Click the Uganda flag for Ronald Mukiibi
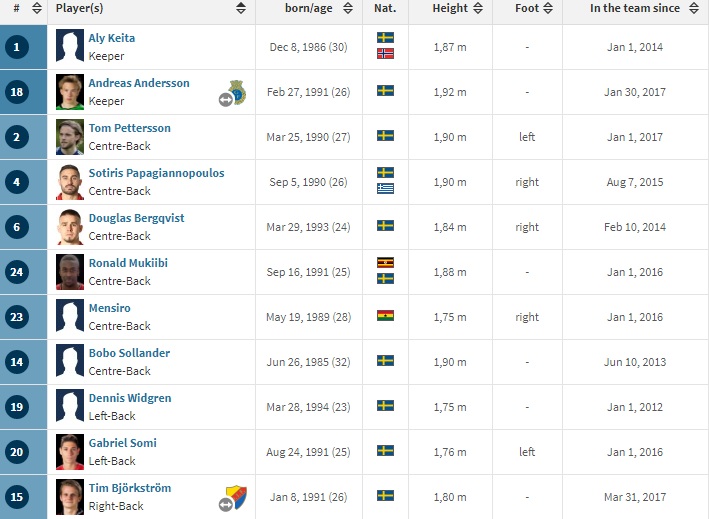This screenshot has width=709, height=519. 385,263
